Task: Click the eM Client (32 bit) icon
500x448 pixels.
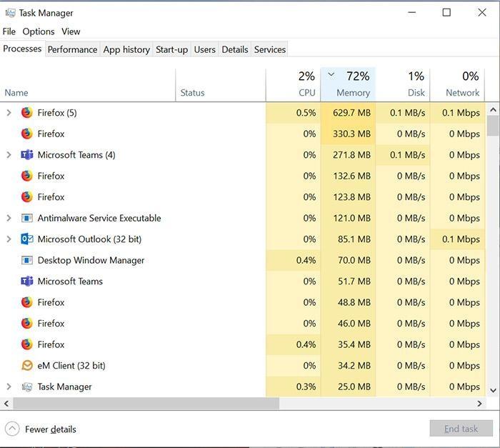Action: click(27, 365)
